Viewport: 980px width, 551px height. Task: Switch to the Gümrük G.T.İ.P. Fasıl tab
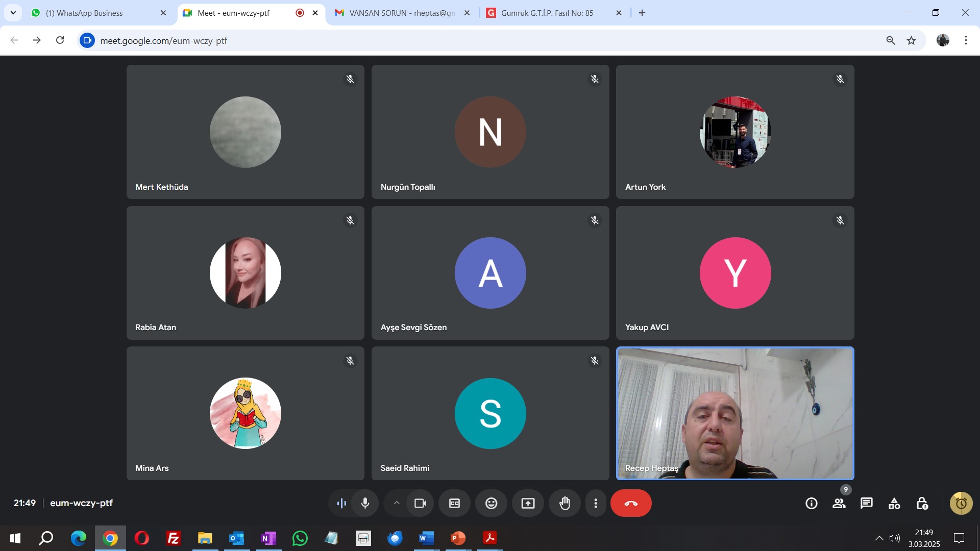554,13
